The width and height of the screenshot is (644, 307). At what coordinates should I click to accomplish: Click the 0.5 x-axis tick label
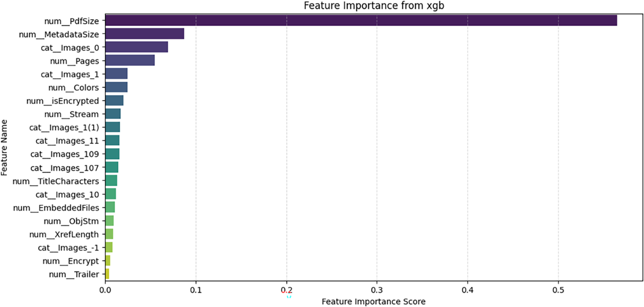pyautogui.click(x=558, y=290)
